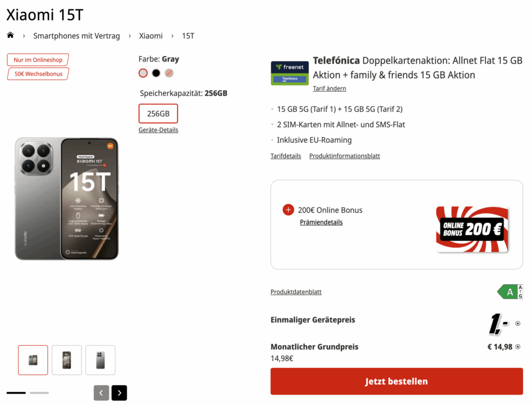The image size is (532, 404).
Task: Select the black color option
Action: 156,72
